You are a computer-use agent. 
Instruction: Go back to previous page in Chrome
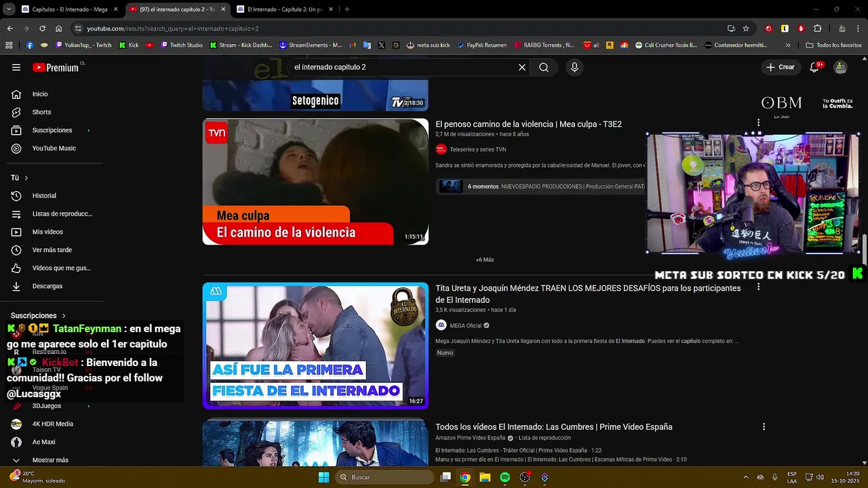[9, 28]
